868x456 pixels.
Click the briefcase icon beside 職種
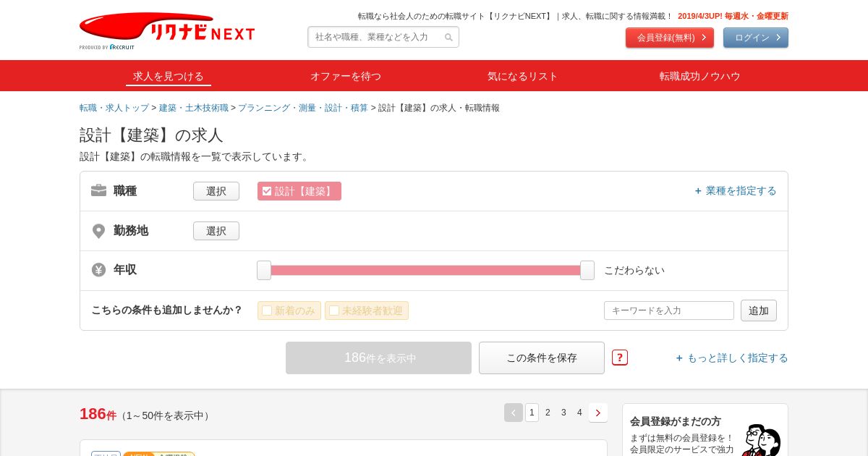coord(99,190)
